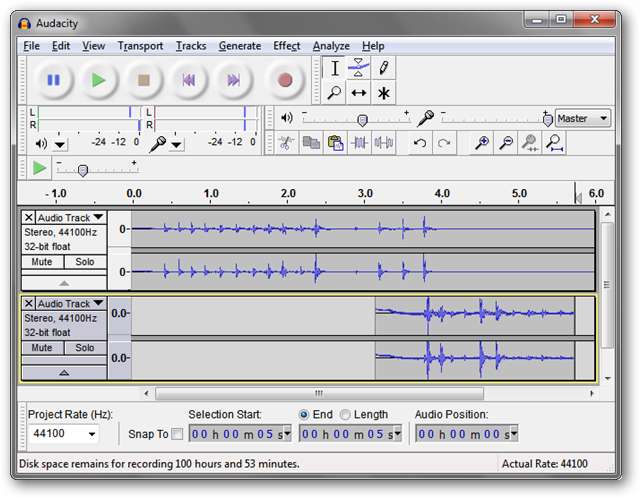Select the Envelope tool
This screenshot has width=640, height=498.
click(x=358, y=68)
